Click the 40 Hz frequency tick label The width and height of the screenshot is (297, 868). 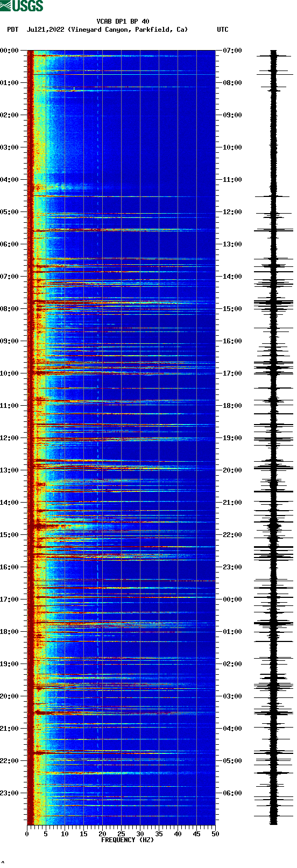click(x=178, y=834)
